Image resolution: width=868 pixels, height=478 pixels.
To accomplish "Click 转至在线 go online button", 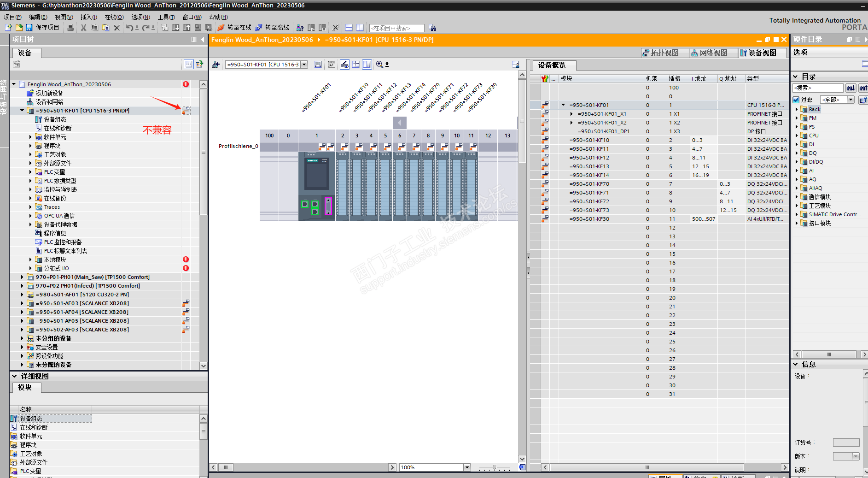I will point(235,28).
